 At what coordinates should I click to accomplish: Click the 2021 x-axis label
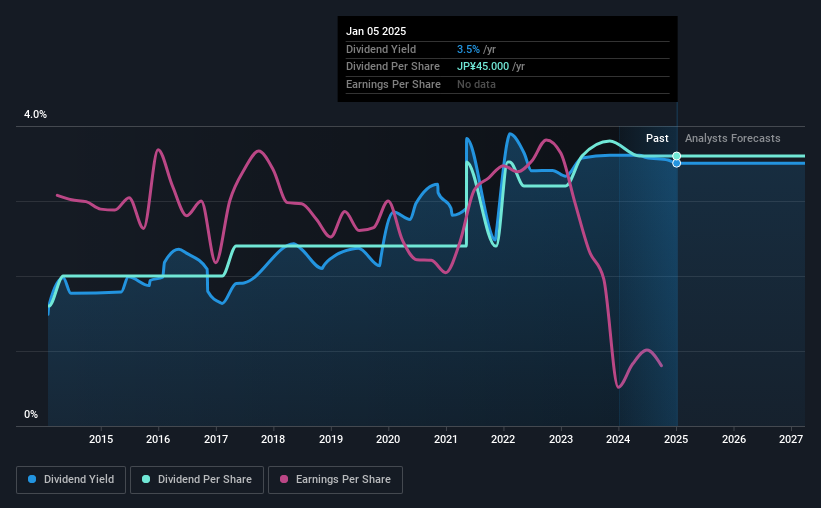pos(446,439)
